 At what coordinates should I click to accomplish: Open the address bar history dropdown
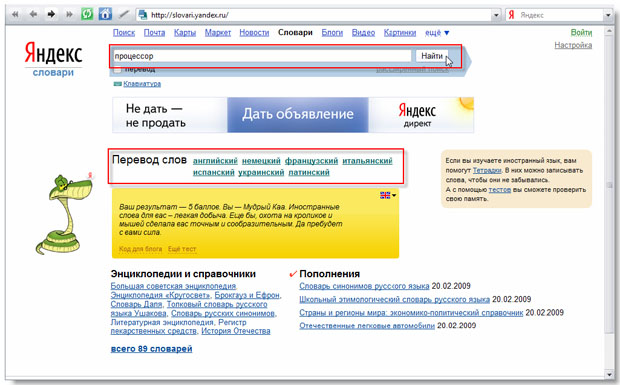[x=496, y=15]
